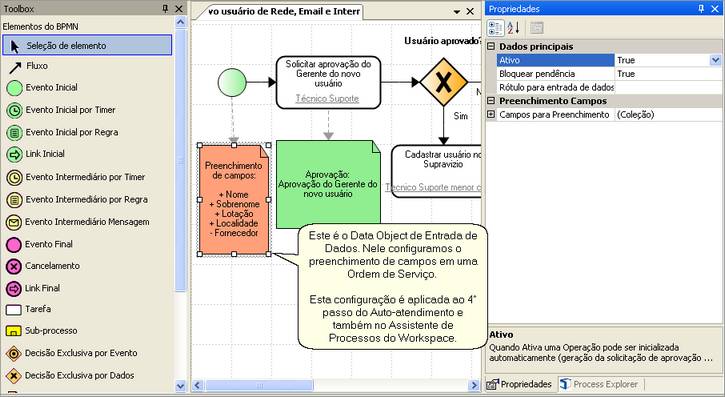Screen dimensions: 725x397
Task: Close the diagram document tab
Action: point(470,12)
